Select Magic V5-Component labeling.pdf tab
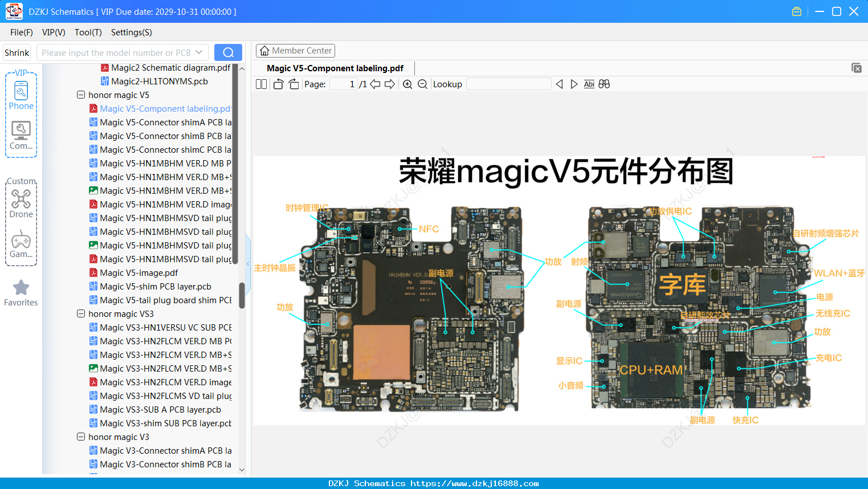Image resolution: width=868 pixels, height=489 pixels. (x=335, y=68)
